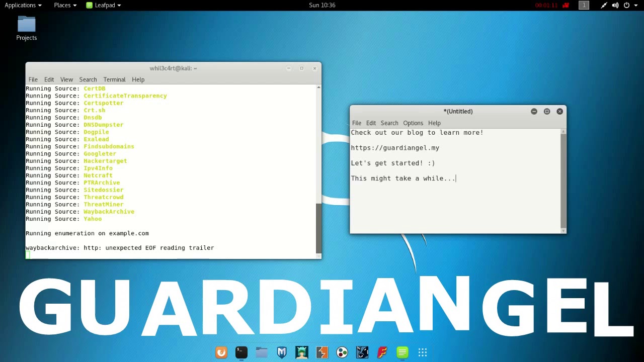Show all applications grid

423,352
